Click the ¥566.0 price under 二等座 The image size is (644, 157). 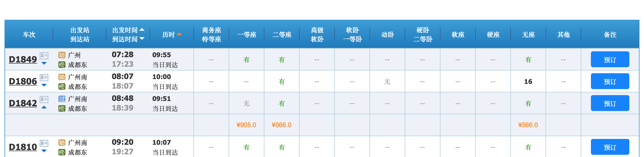281,125
